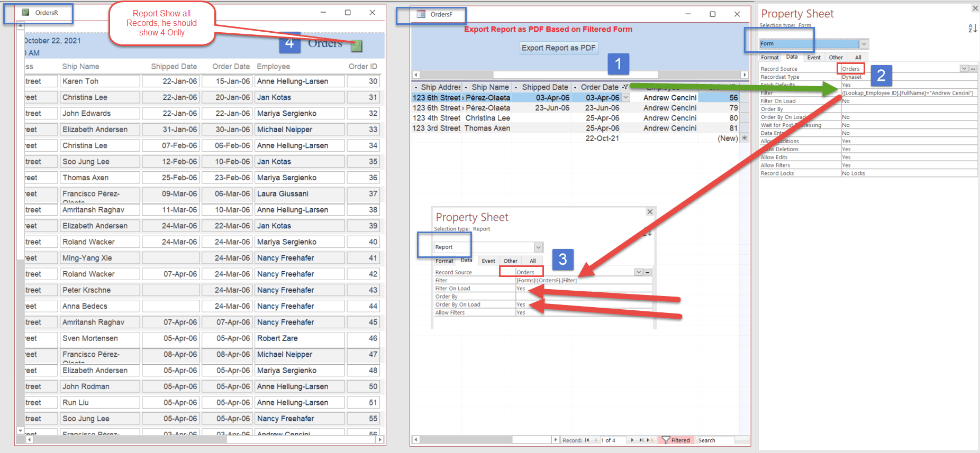Click the filter icon on the Employee column header

click(x=625, y=87)
